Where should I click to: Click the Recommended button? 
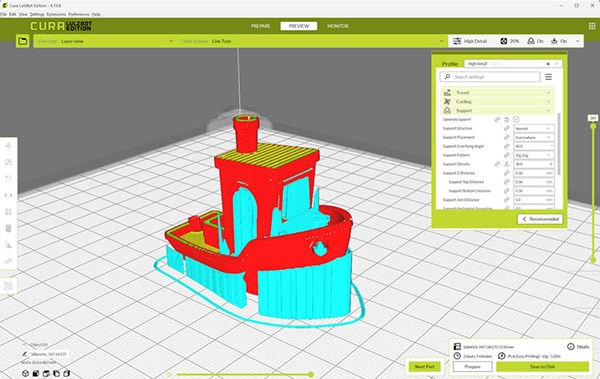click(540, 219)
